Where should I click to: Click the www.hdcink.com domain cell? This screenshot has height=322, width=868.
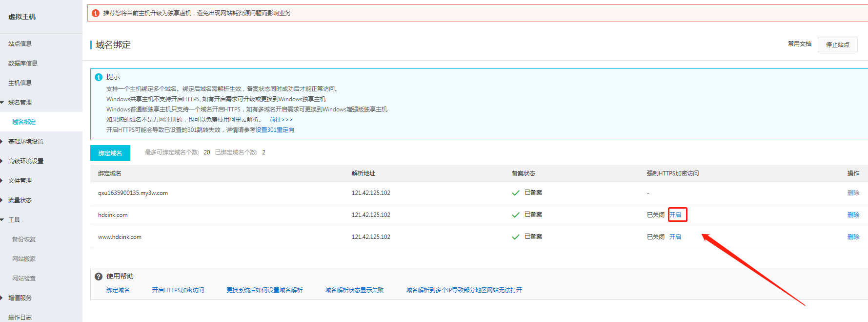pos(120,237)
